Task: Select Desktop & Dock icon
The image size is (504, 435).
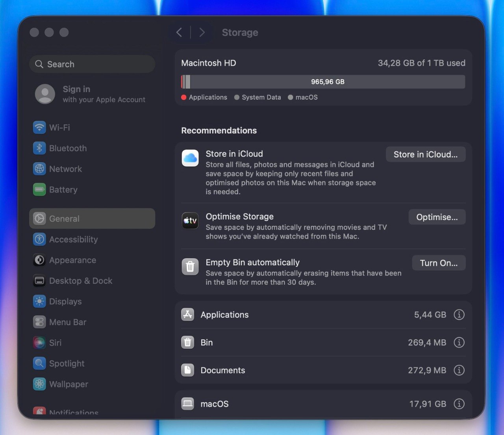Action: pyautogui.click(x=39, y=281)
